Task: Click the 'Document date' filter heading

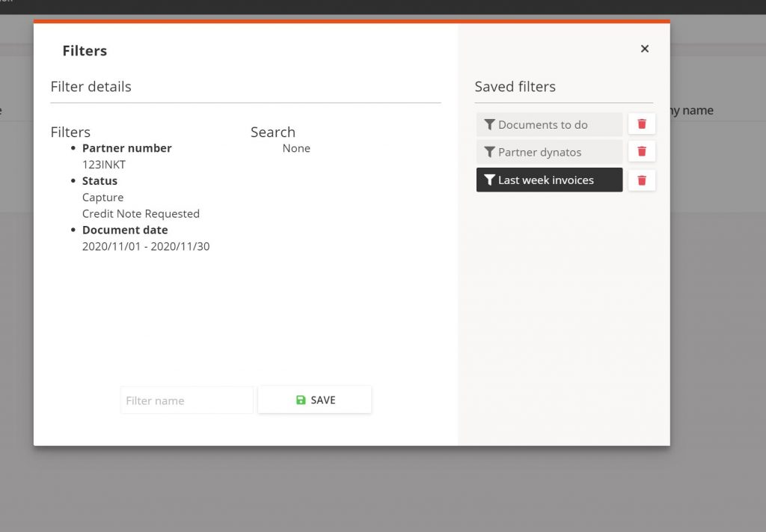Action: (x=124, y=230)
